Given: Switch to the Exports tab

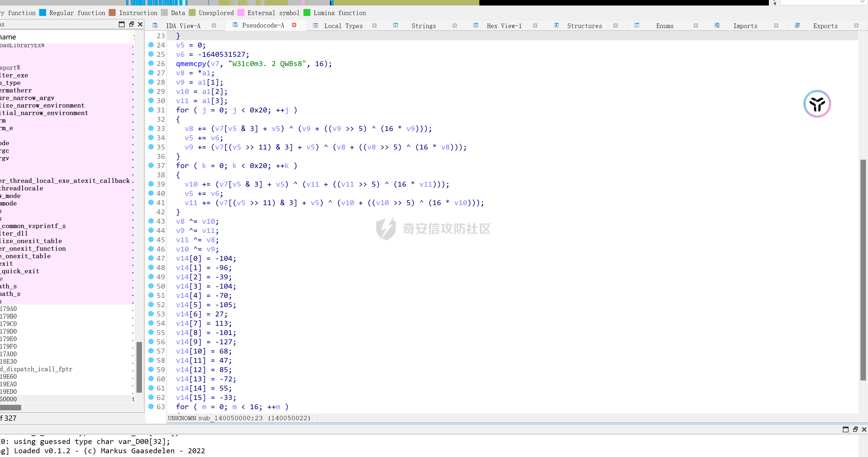Looking at the screenshot, I should [825, 26].
